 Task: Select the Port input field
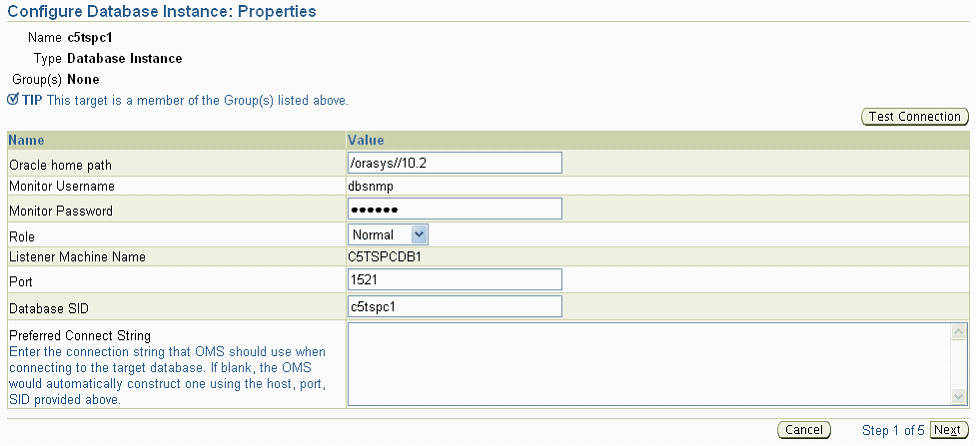pos(455,280)
